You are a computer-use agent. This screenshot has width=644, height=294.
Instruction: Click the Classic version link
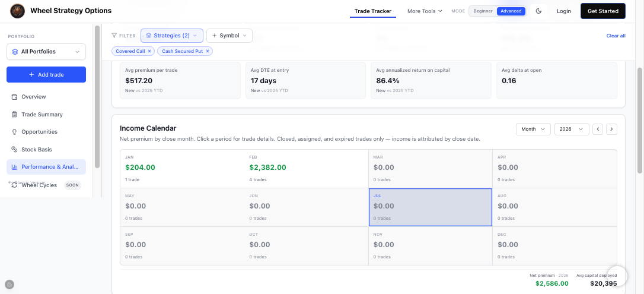pos(27,182)
